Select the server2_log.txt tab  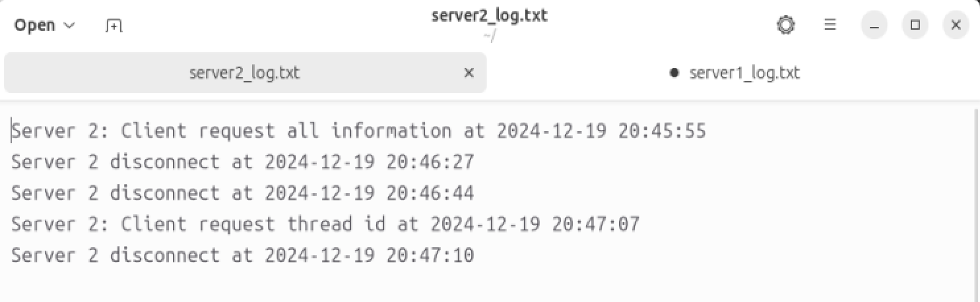[x=245, y=73]
